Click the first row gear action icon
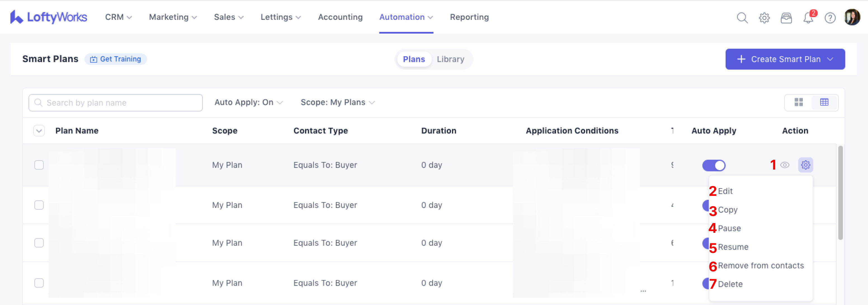 tap(805, 165)
